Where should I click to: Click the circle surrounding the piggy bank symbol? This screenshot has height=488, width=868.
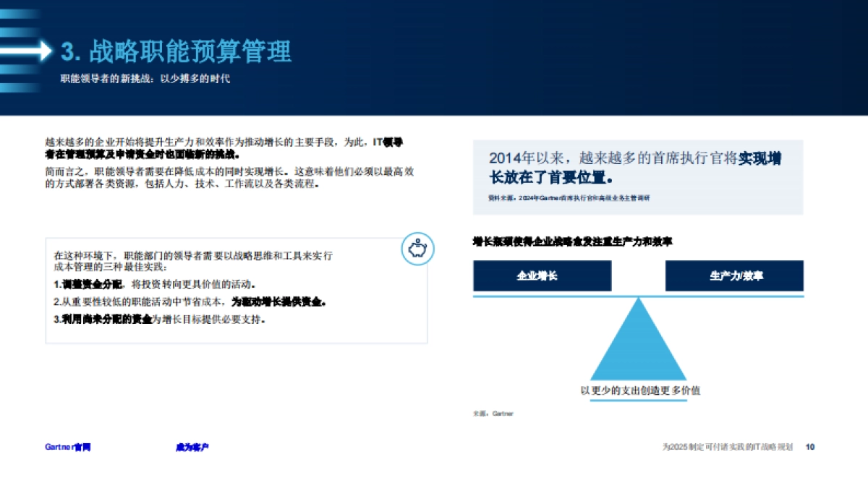[417, 248]
